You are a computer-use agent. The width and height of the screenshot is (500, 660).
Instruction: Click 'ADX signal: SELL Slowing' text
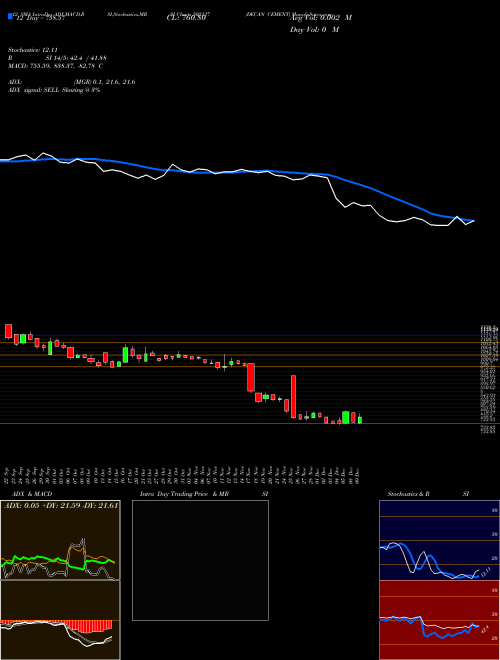(45, 90)
